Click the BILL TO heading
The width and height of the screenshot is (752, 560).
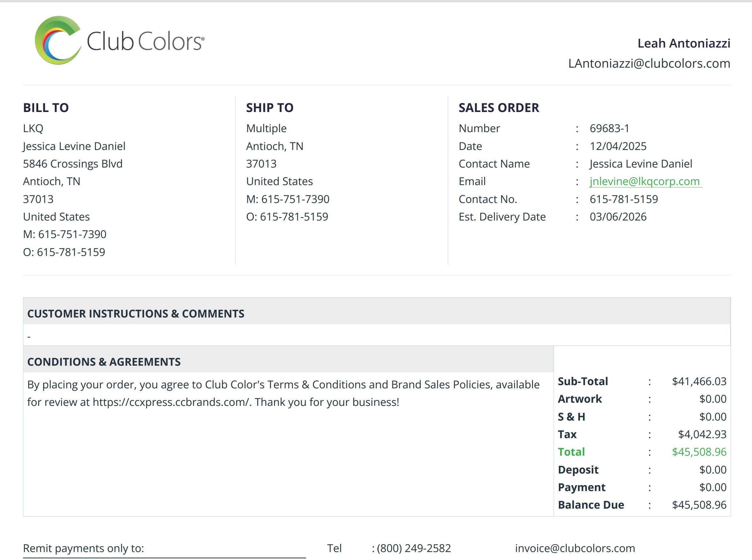click(x=46, y=108)
